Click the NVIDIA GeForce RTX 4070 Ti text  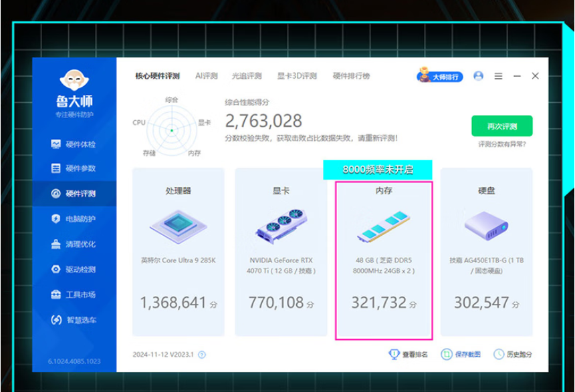(281, 266)
